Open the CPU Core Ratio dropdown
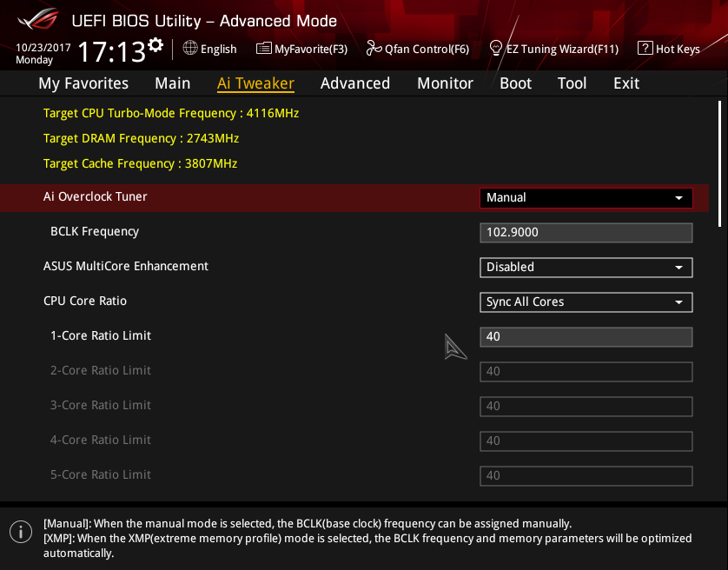Screen dimensions: 728x570 point(586,302)
